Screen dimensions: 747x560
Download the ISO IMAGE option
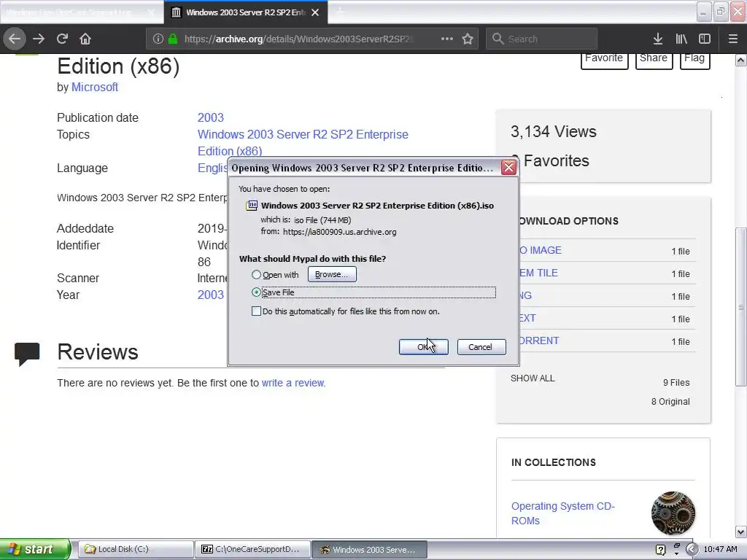pyautogui.click(x=539, y=251)
